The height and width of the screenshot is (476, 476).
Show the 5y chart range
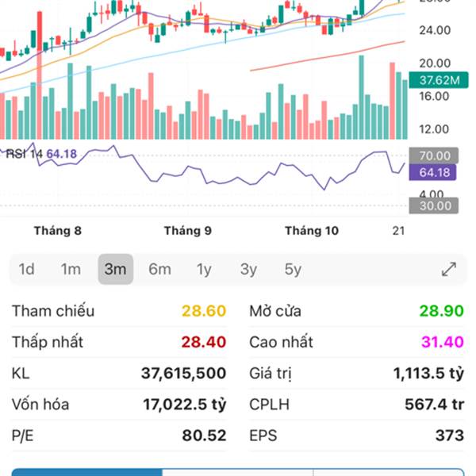coord(293,269)
